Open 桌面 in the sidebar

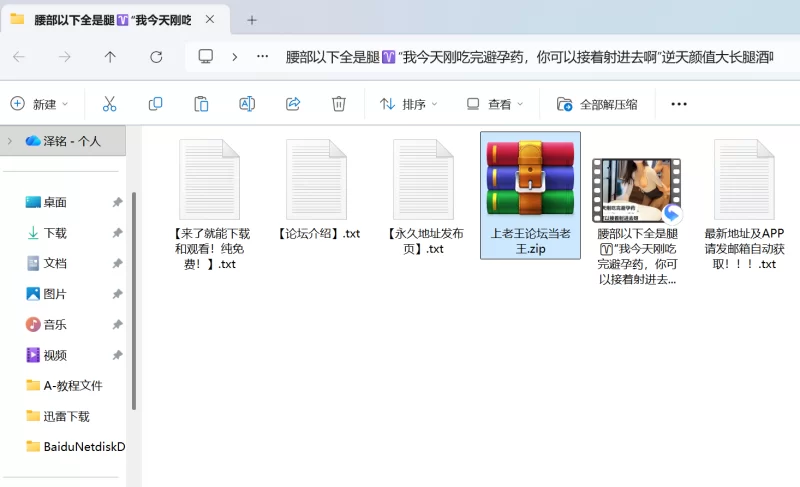55,202
